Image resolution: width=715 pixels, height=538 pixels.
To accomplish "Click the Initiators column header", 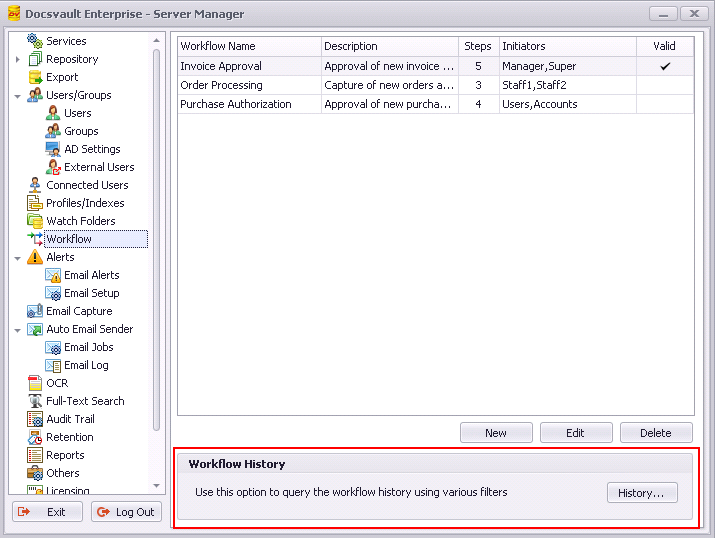I will [x=567, y=46].
